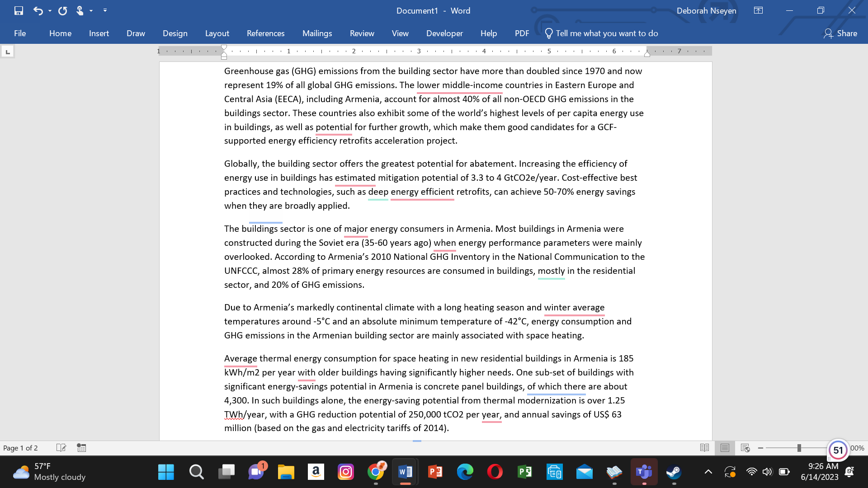Redo the last action

pos(62,10)
